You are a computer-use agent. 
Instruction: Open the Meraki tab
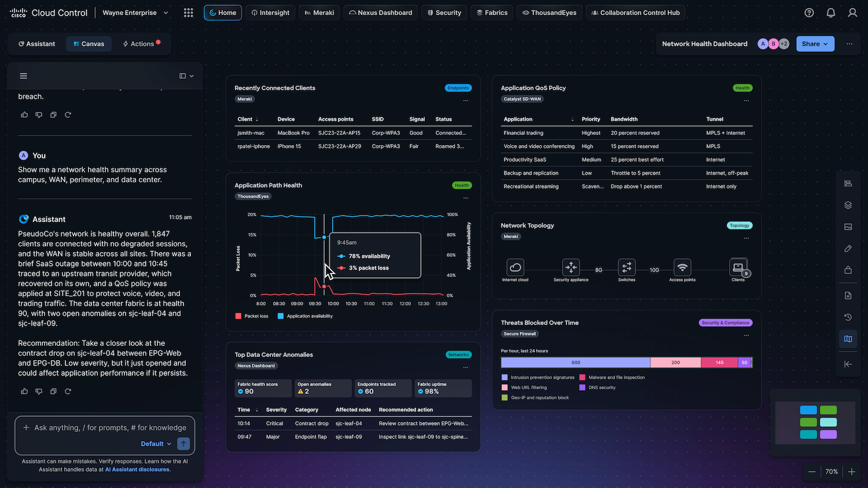tap(319, 13)
